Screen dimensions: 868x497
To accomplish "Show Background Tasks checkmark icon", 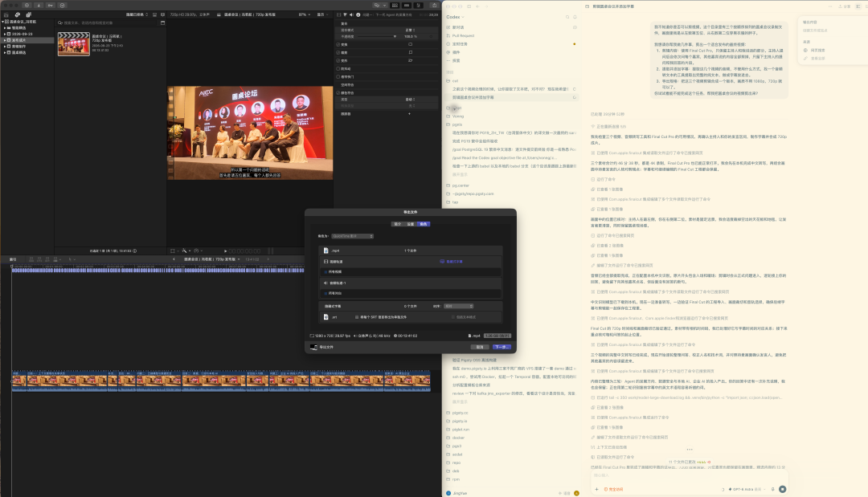I will tap(62, 5).
